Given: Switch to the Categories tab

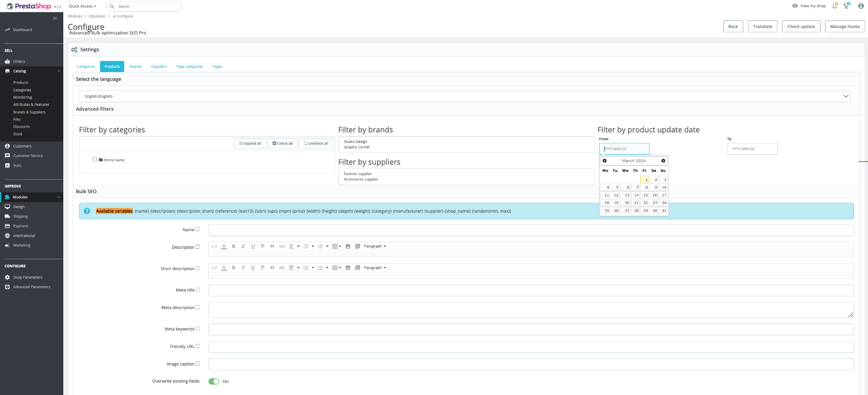Looking at the screenshot, I should click(x=86, y=67).
